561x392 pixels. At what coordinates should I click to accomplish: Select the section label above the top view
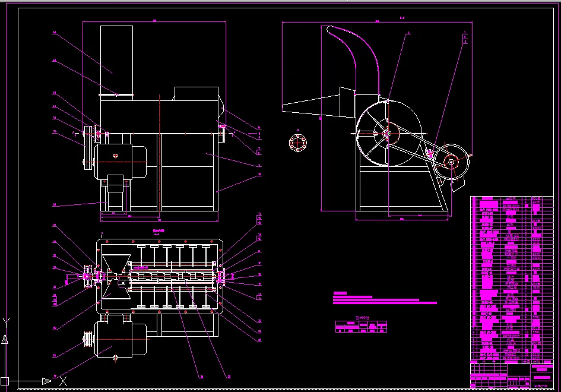tap(158, 232)
